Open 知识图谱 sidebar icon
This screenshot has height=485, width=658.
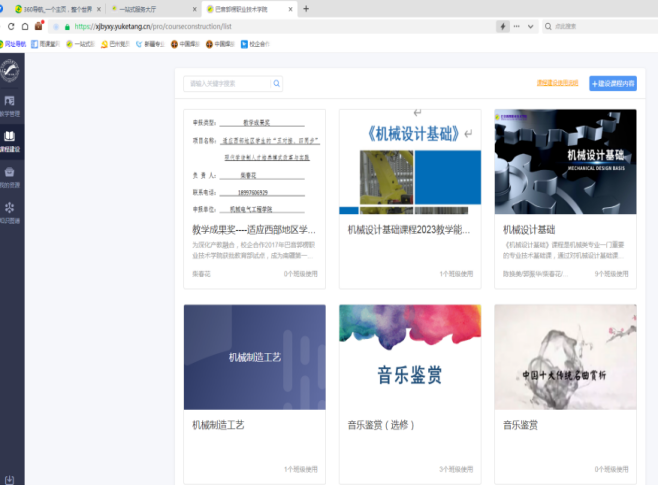(x=10, y=211)
